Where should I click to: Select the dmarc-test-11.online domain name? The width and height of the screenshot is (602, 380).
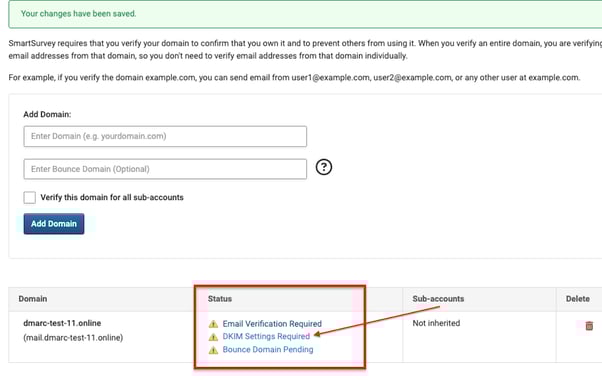tap(62, 323)
